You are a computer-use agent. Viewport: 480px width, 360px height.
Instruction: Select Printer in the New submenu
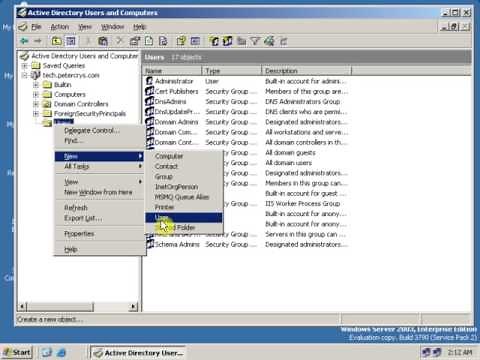pyautogui.click(x=184, y=207)
